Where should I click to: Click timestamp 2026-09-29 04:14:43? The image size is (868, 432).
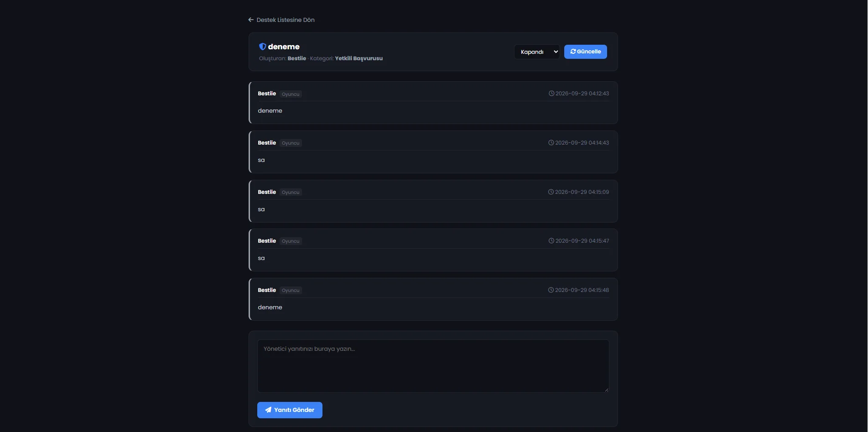pyautogui.click(x=582, y=143)
